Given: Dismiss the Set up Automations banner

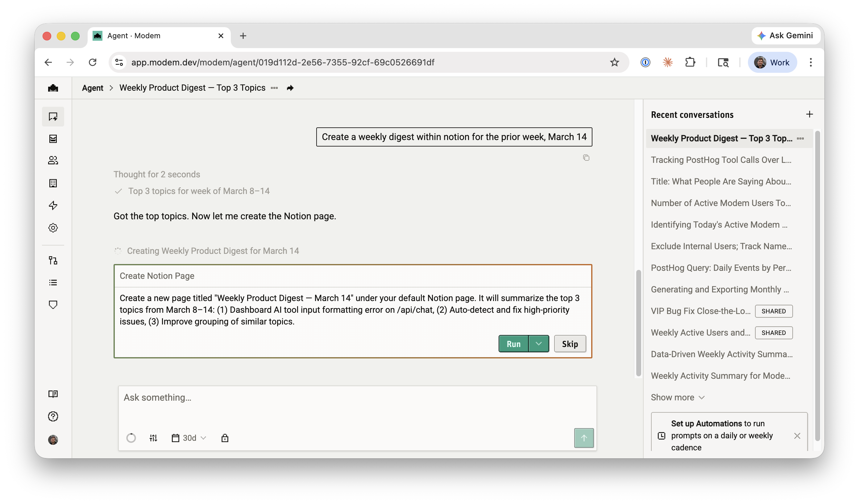Looking at the screenshot, I should coord(797,436).
